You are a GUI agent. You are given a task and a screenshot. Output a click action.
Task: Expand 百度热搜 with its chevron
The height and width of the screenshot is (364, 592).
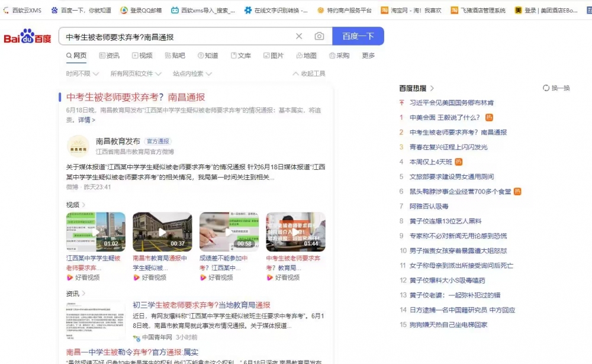click(432, 88)
